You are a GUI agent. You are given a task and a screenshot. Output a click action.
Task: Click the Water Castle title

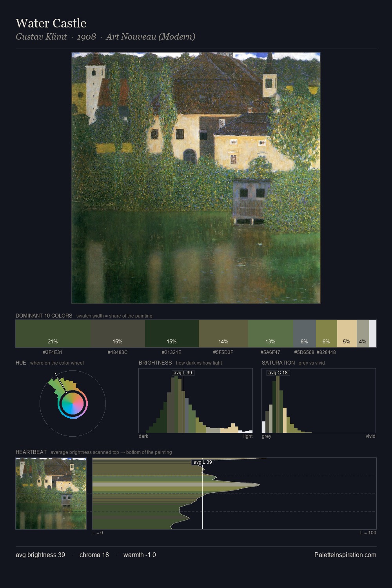[x=51, y=23]
